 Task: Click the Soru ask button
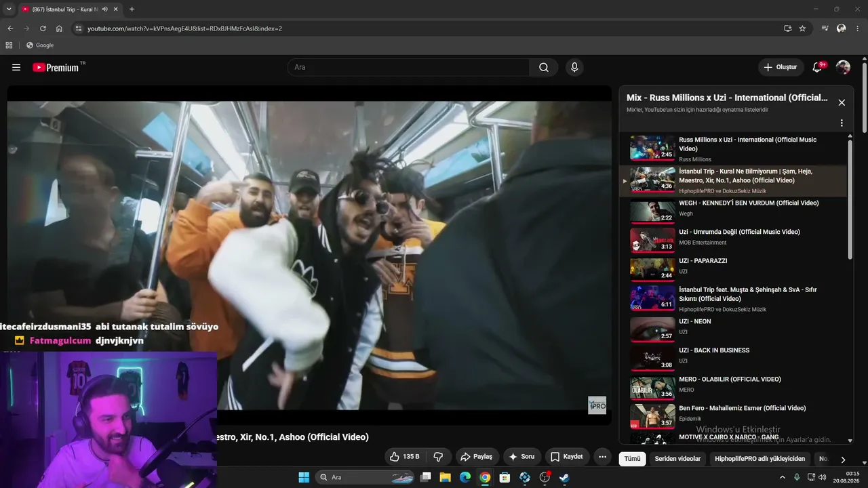point(521,457)
